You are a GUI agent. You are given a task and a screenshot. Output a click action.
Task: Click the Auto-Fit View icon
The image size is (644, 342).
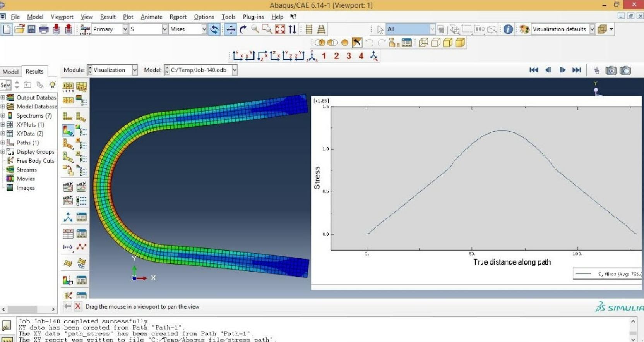click(280, 29)
